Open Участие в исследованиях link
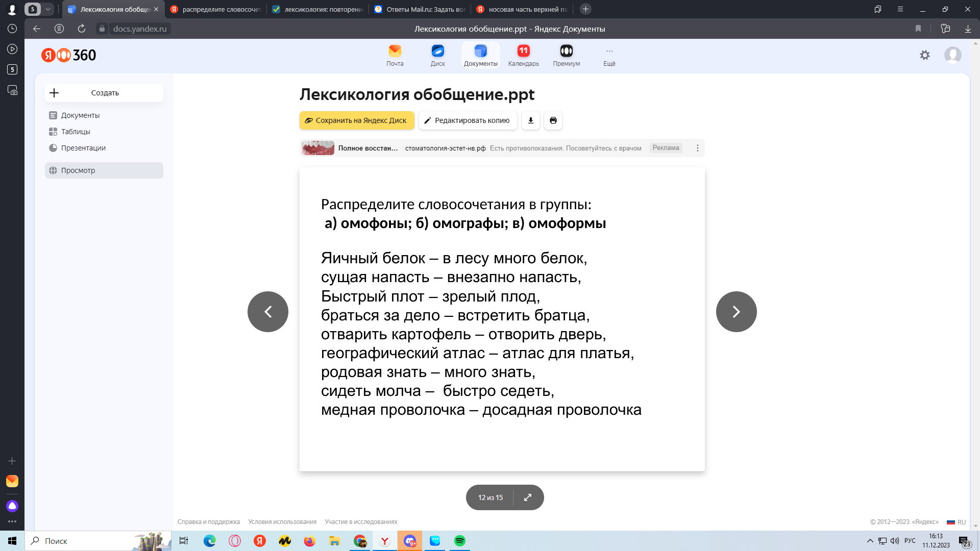Image resolution: width=980 pixels, height=551 pixels. click(361, 522)
